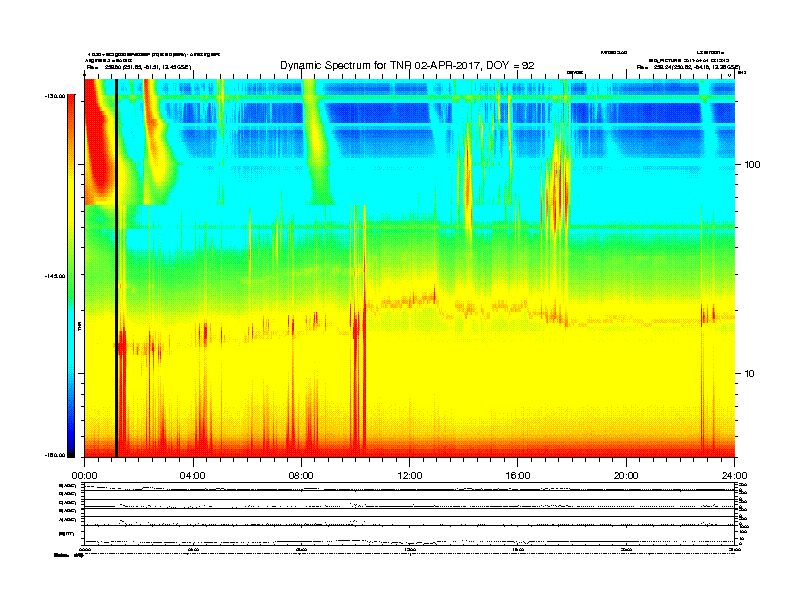Select the 08:00 time axis label

tap(301, 476)
